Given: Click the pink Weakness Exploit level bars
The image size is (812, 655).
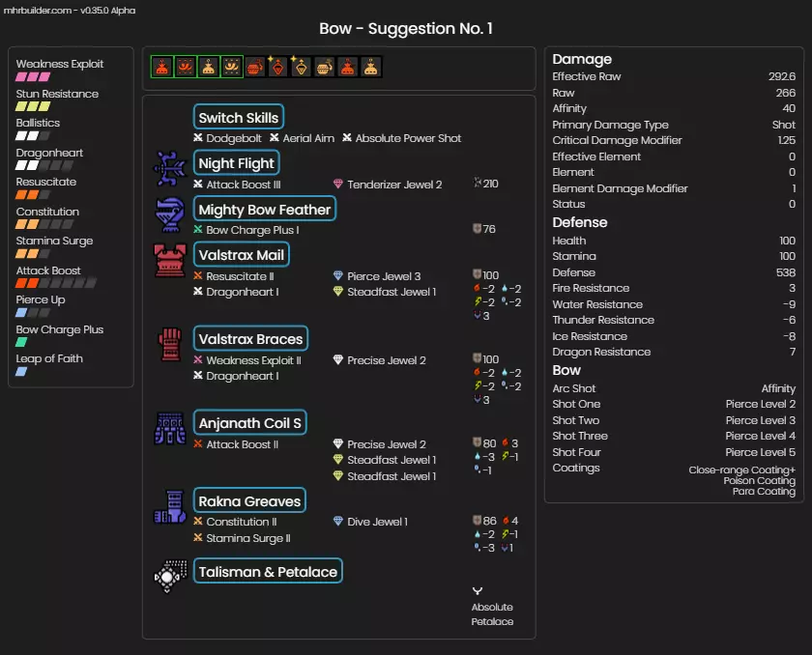Looking at the screenshot, I should pos(33,77).
